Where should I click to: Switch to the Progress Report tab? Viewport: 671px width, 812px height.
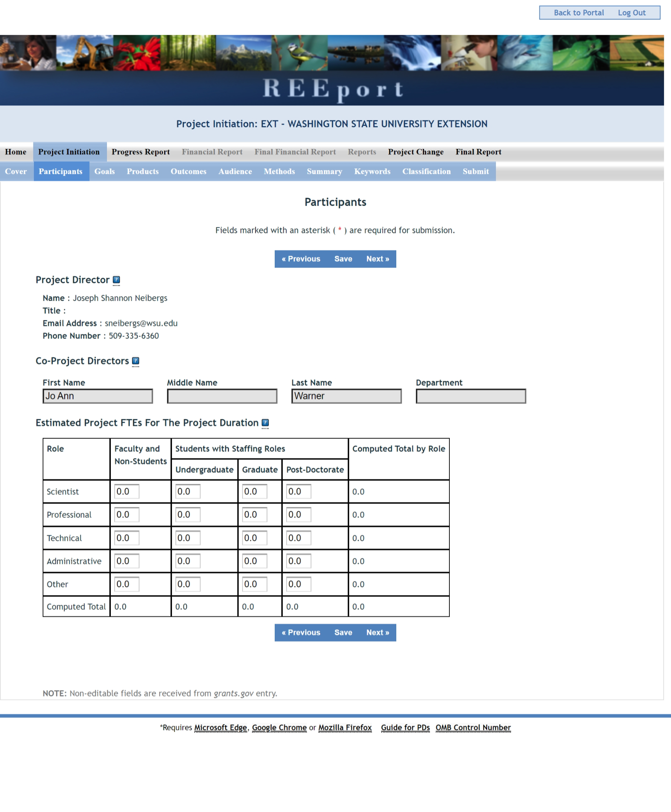(140, 152)
